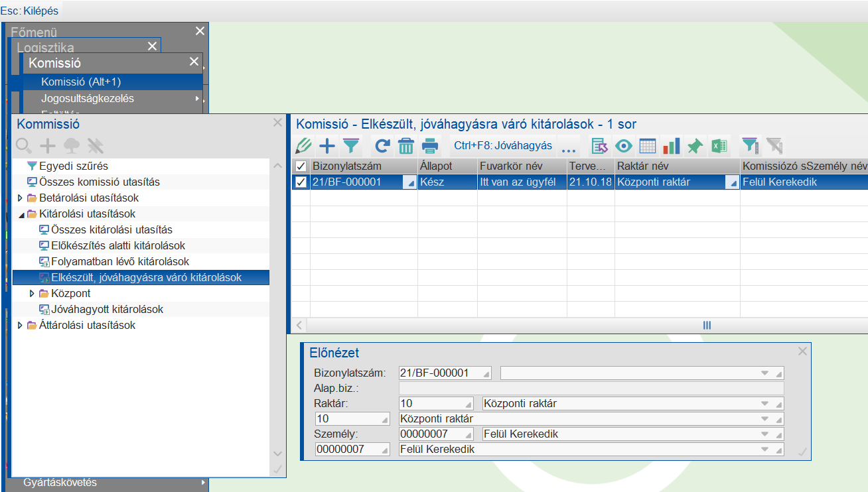Close the Főmenü panel

click(x=200, y=31)
